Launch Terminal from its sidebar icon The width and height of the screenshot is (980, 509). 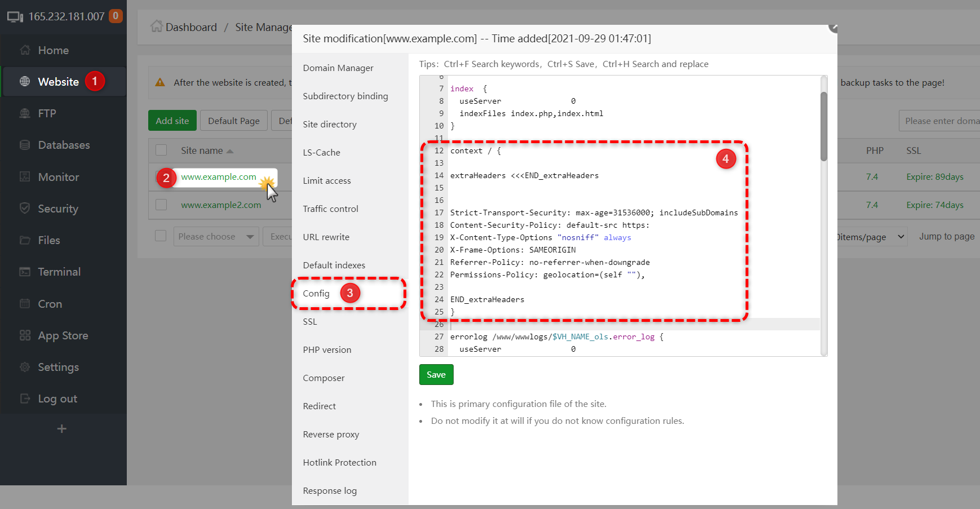25,272
